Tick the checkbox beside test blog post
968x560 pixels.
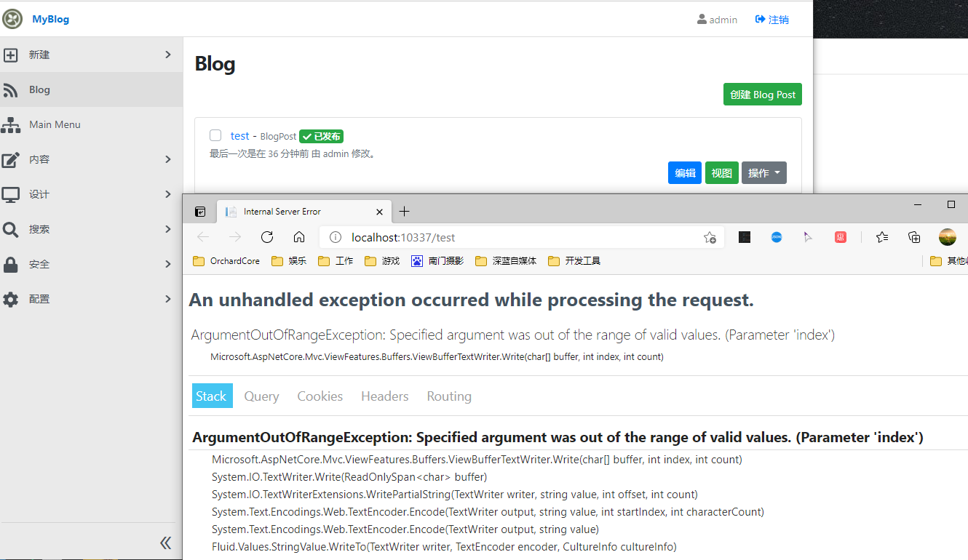(x=215, y=135)
